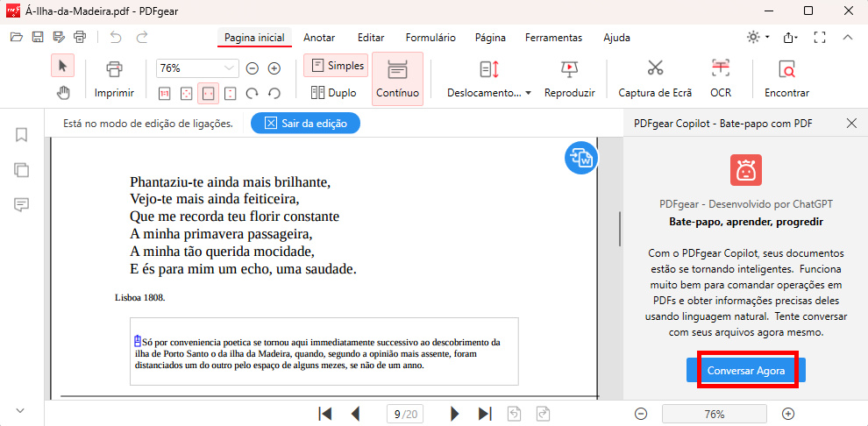The height and width of the screenshot is (426, 868).
Task: Collapse the ribbon with the up chevron
Action: 848,38
